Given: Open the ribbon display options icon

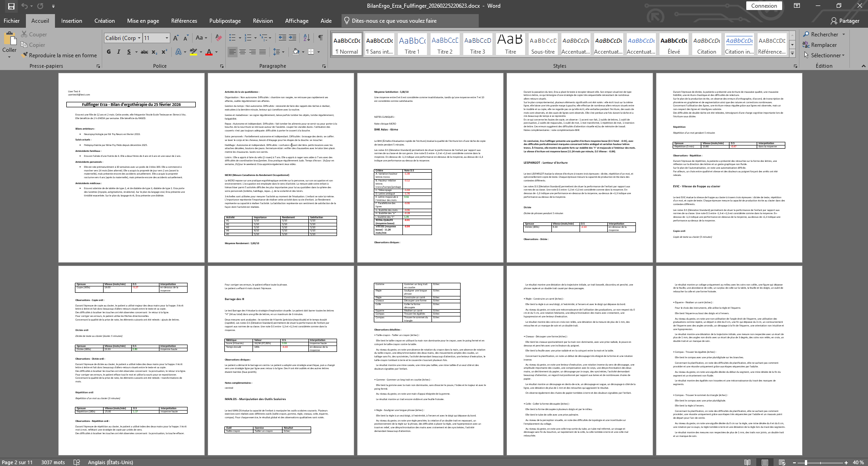Looking at the screenshot, I should (x=797, y=6).
